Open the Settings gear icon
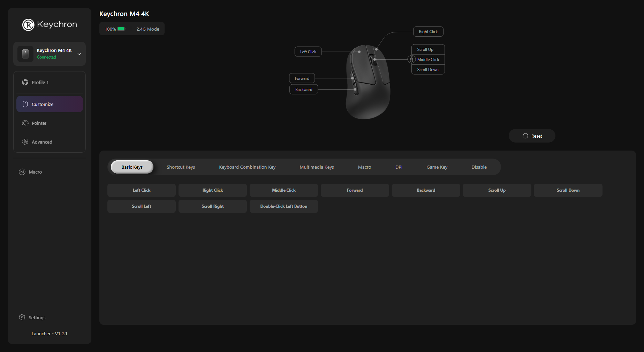This screenshot has width=644, height=352. tap(22, 317)
